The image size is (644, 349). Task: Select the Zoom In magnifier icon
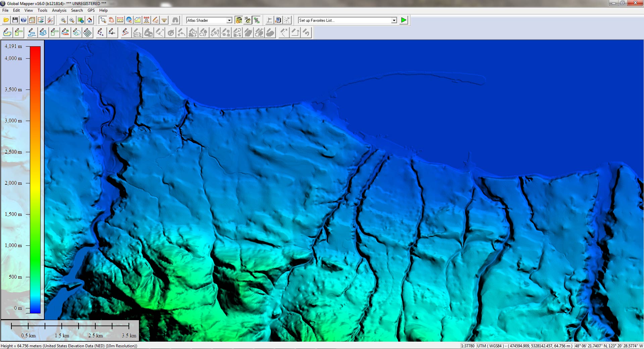63,20
